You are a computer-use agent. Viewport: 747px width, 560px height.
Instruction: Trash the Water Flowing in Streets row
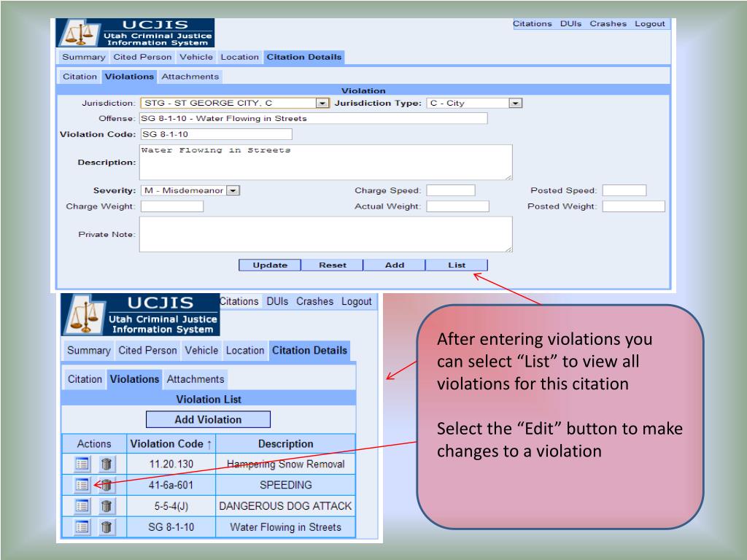coord(107,526)
